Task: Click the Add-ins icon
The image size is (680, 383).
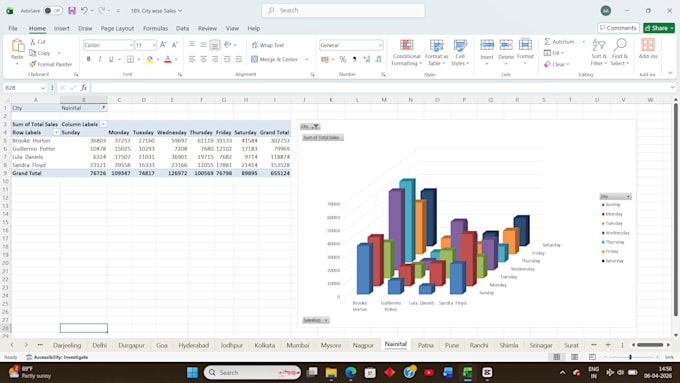Action: click(648, 45)
